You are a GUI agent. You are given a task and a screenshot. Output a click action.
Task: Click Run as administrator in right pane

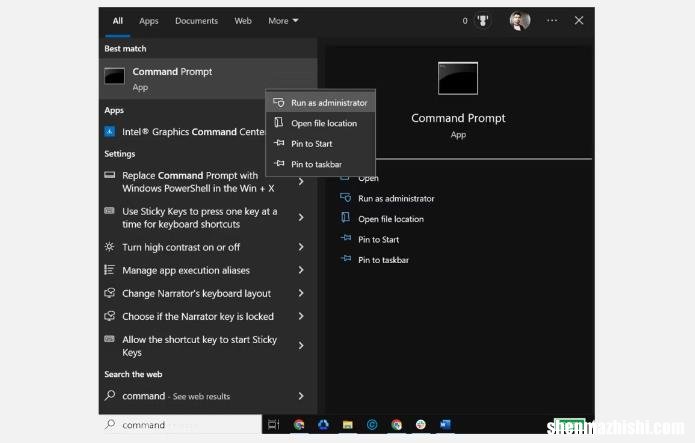(x=396, y=198)
